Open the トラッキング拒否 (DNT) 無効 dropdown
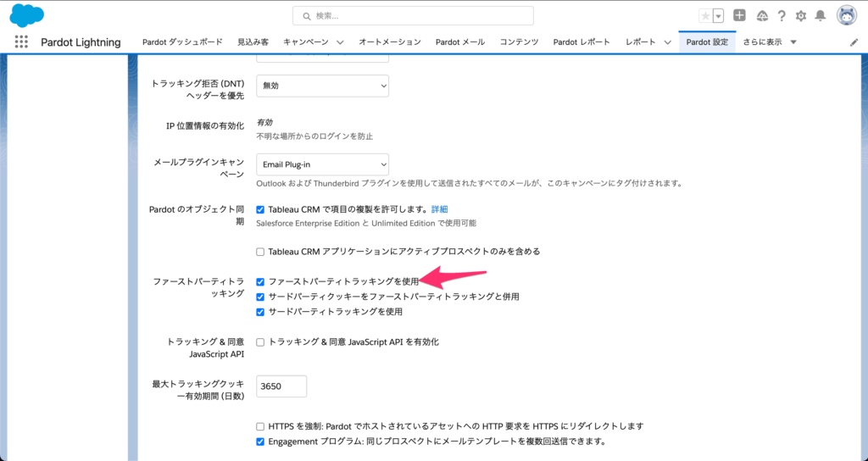Screen dimensions: 868x461 click(322, 86)
